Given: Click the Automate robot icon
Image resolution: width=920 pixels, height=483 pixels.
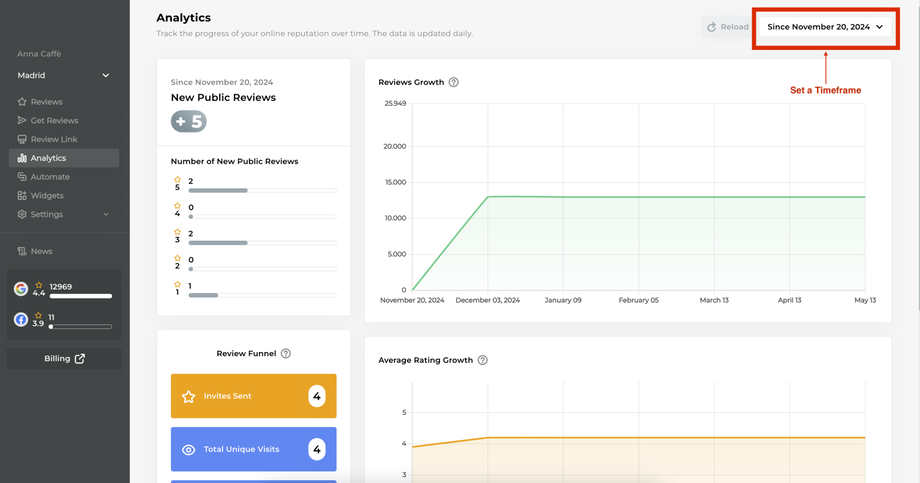Looking at the screenshot, I should [x=22, y=177].
